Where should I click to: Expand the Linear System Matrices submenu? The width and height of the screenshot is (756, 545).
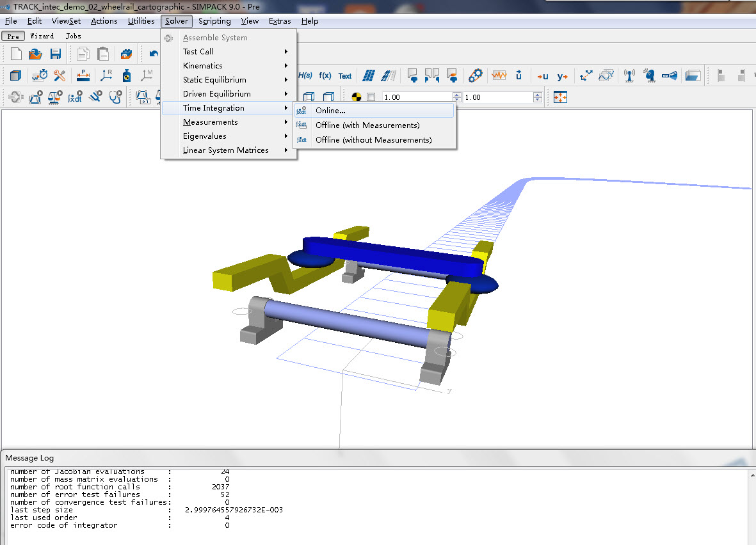pyautogui.click(x=229, y=150)
